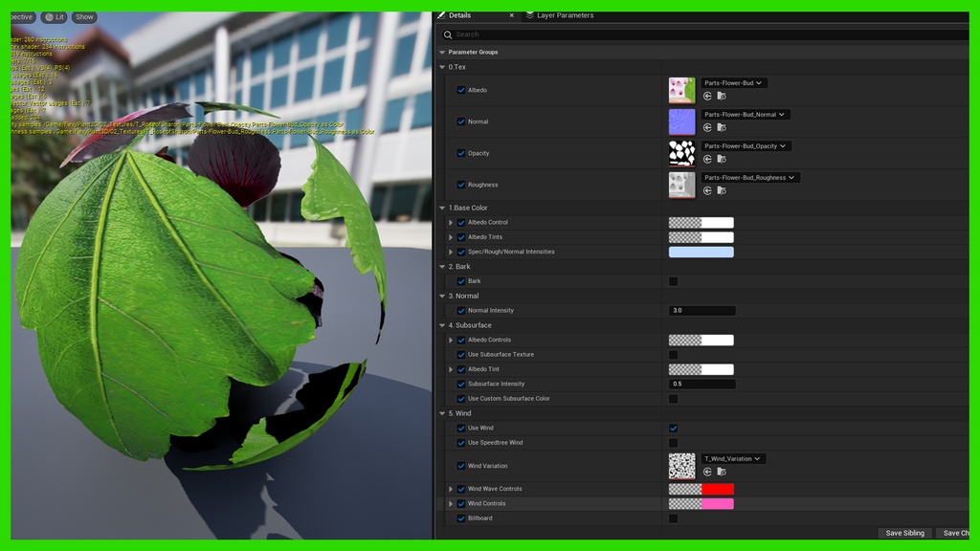Open the Show menu in the viewport
The image size is (980, 551).
click(x=84, y=16)
